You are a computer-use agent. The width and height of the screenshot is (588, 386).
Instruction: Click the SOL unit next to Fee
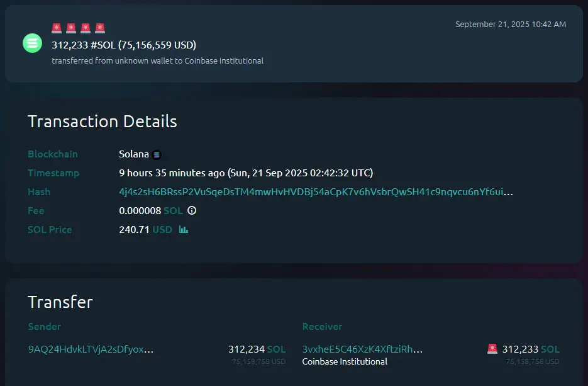(174, 211)
